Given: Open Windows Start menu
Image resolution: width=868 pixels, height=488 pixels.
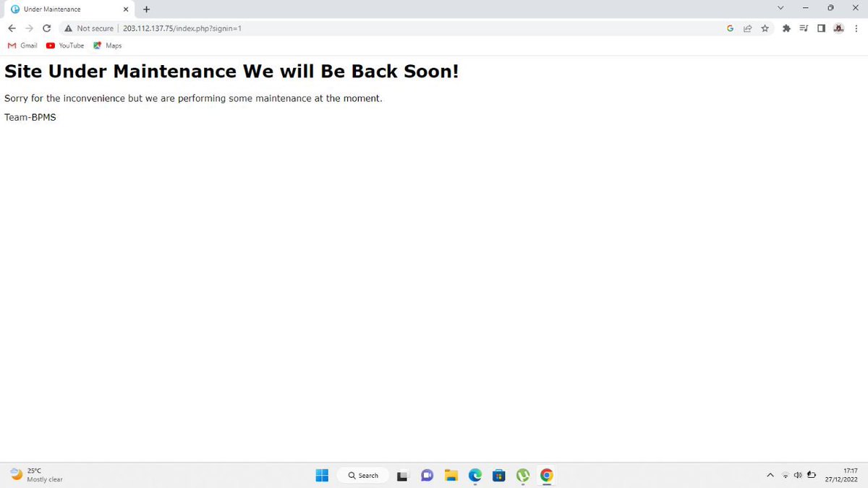Looking at the screenshot, I should pos(322,475).
